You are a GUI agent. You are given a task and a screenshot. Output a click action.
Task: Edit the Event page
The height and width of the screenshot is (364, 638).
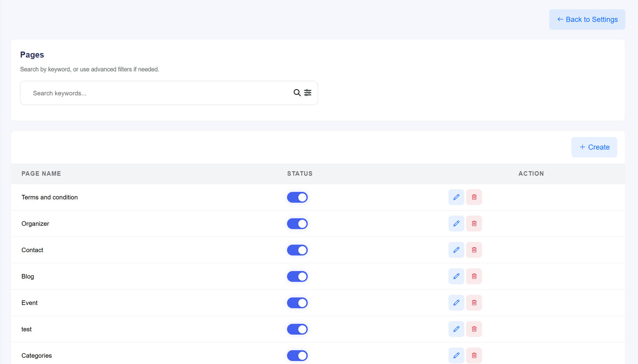[456, 303]
